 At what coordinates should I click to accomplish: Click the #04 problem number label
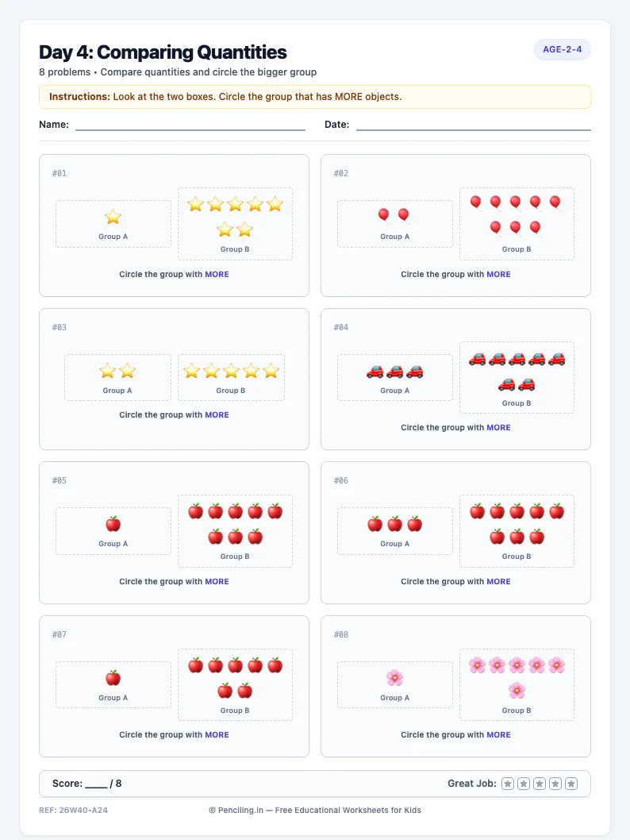coord(341,327)
